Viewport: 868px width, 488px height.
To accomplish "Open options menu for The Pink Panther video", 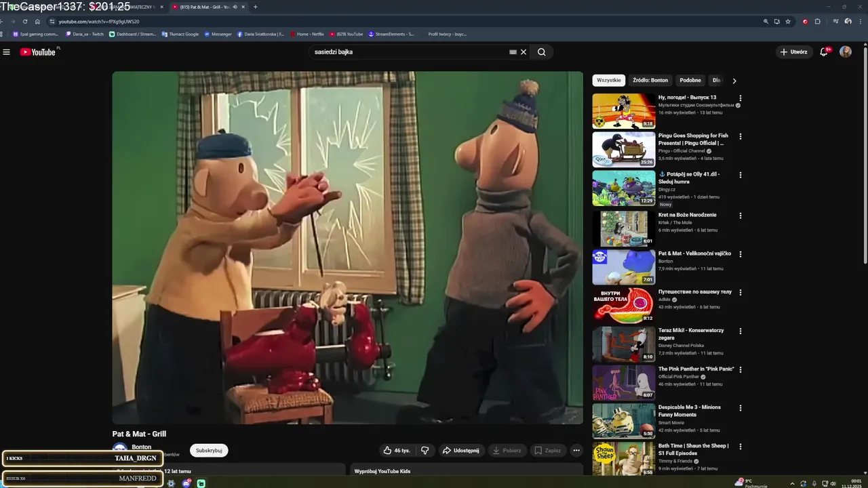I will click(741, 370).
